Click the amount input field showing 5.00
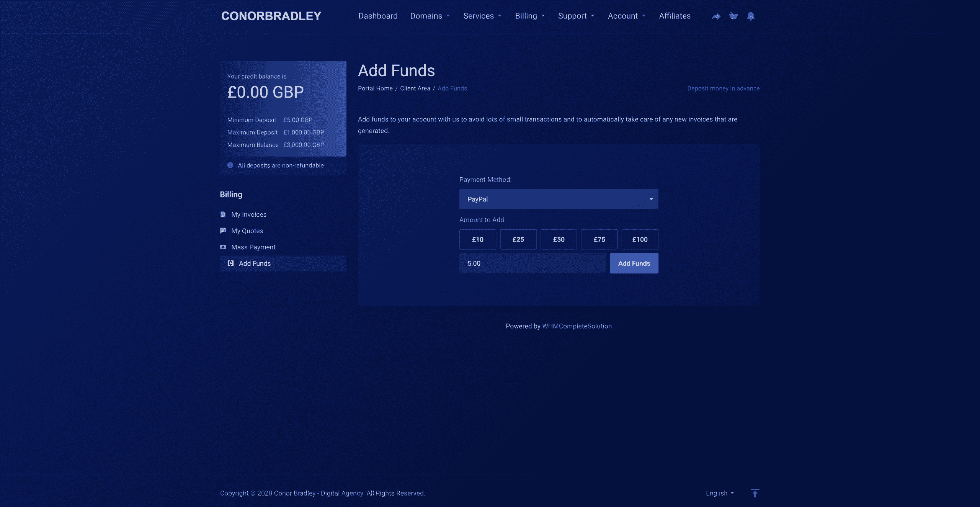980x507 pixels. pos(533,263)
